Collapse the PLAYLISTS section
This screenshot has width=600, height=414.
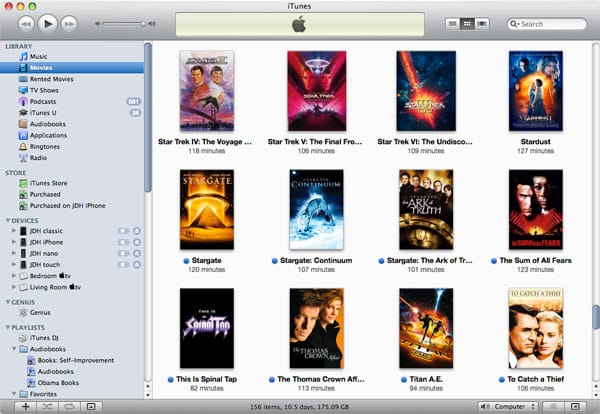(x=8, y=328)
